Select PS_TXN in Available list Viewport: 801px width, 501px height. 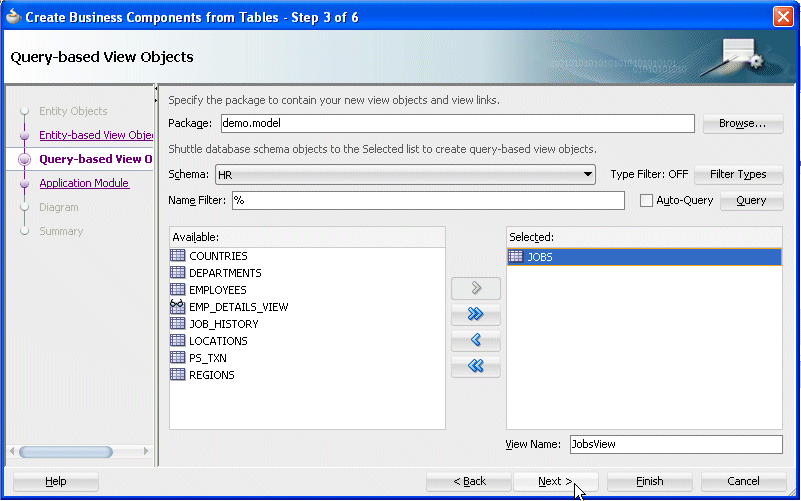(x=208, y=358)
